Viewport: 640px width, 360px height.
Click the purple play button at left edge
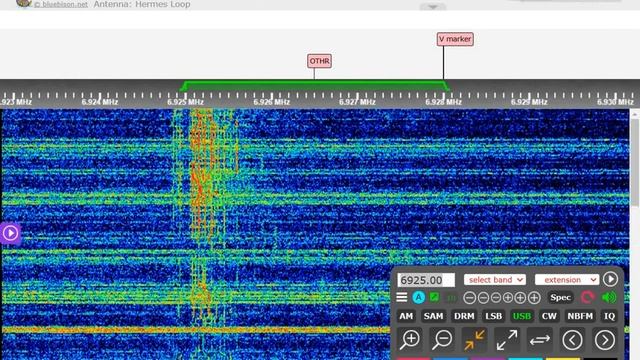(10, 233)
